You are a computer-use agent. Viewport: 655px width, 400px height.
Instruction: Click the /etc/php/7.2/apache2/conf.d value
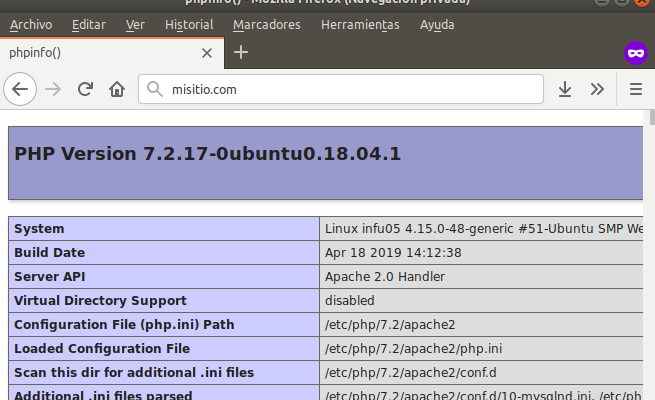tap(411, 372)
